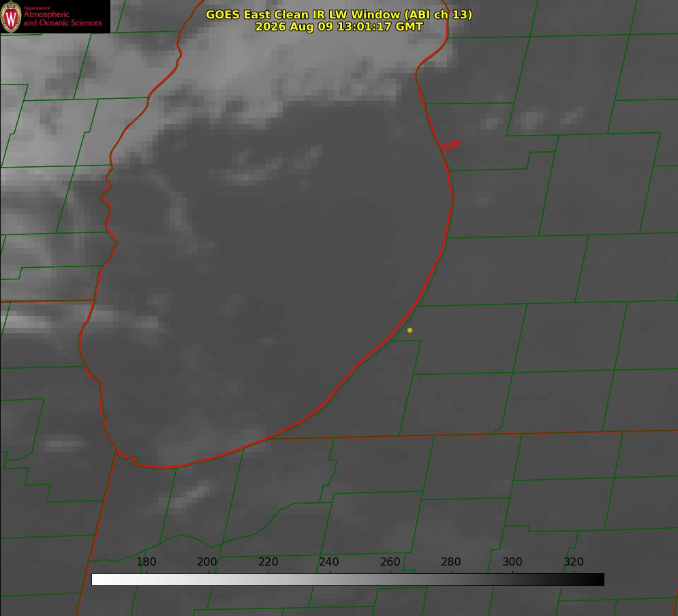Viewport: 678px width, 616px height.
Task: Select the yellow location marker dot
Action: (x=410, y=330)
